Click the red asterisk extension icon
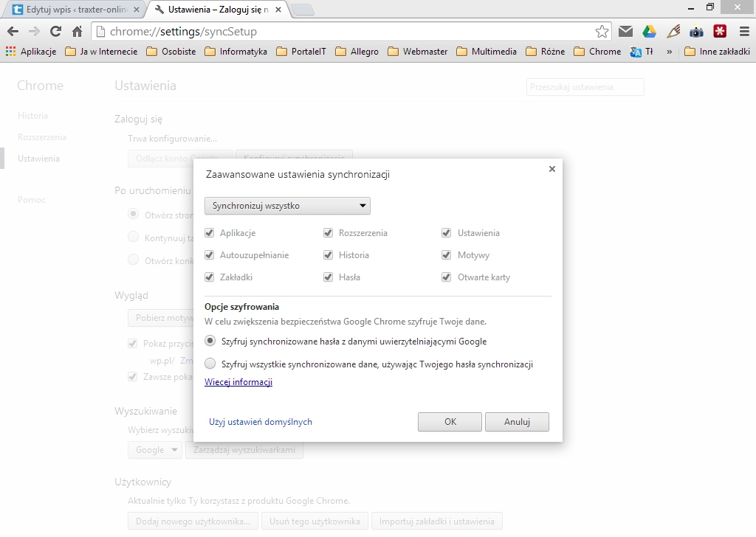Screen dimensions: 756x537 coord(720,31)
